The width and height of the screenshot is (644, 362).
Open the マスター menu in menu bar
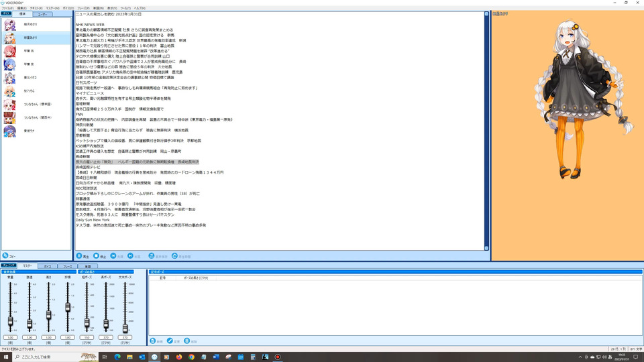pyautogui.click(x=52, y=8)
